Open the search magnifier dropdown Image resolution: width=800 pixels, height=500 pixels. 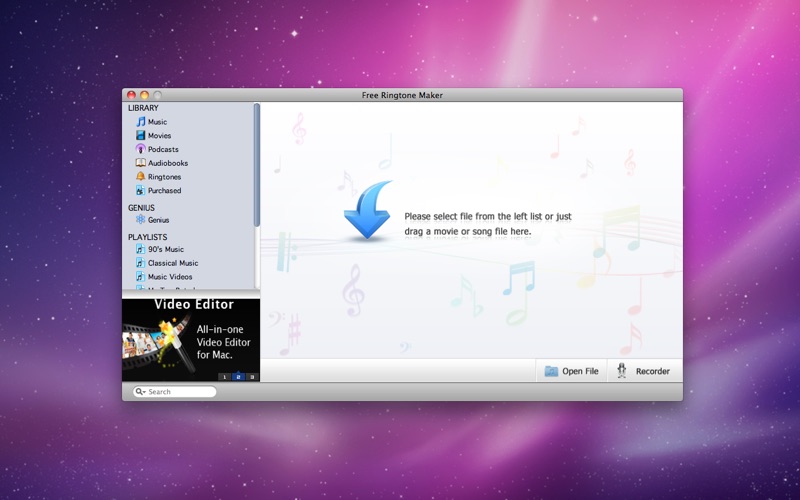[140, 392]
